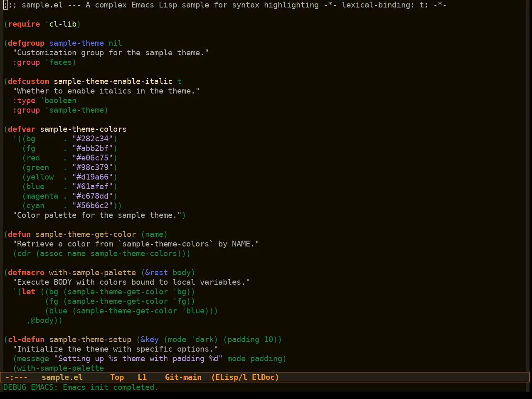Viewport: 532px width, 399px height.
Task: Click 'sample-theme-colors' after defvar
Action: 83,129
